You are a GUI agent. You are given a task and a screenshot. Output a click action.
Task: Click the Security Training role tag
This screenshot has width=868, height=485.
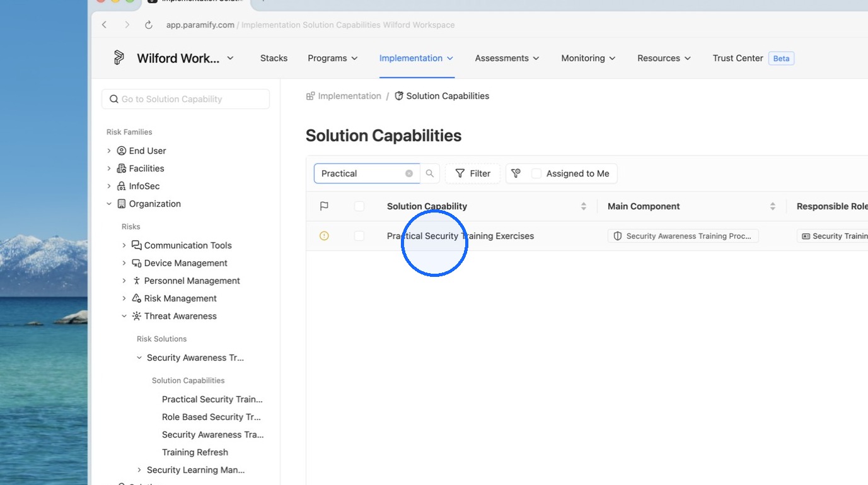833,236
